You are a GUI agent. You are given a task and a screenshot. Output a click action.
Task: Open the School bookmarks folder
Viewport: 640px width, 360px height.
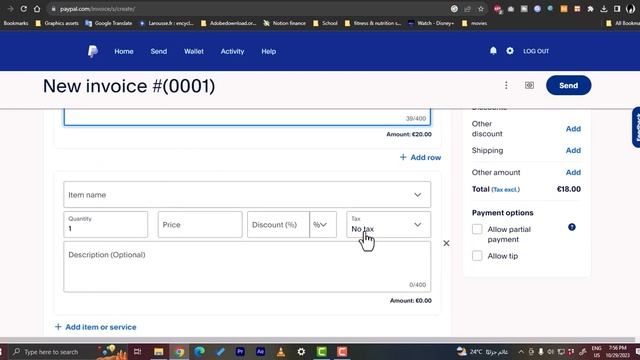325,23
